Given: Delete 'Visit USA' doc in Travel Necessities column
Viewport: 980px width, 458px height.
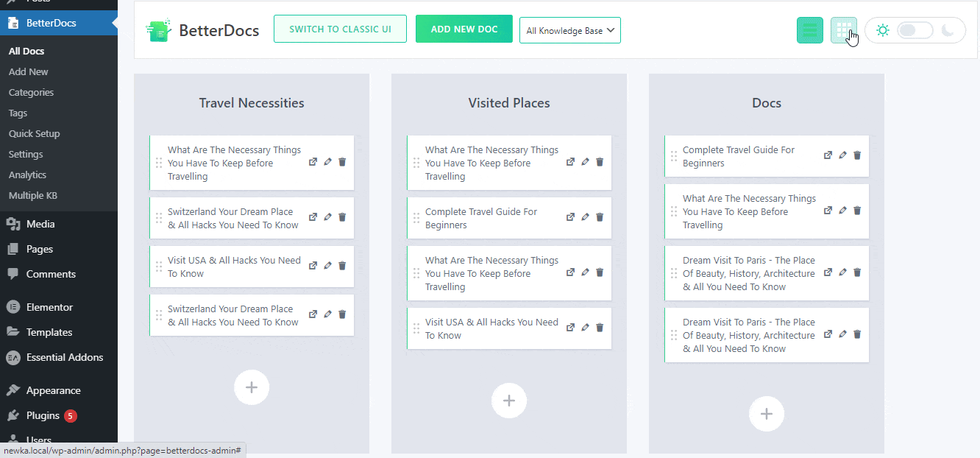Looking at the screenshot, I should pos(342,266).
